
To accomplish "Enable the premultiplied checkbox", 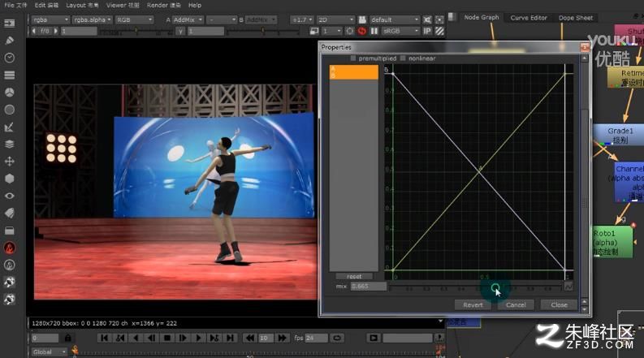I will point(352,58).
